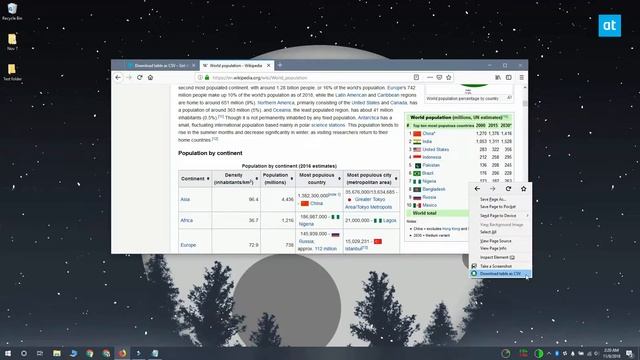The image size is (640, 360).
Task: Click reload icon in context menu
Action: coord(508,189)
